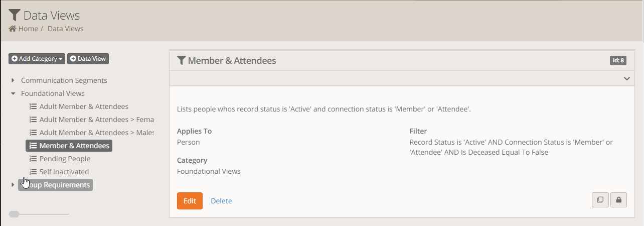The height and width of the screenshot is (226, 644).
Task: Click the list icon beside Adult Member & Attendees
Action: [x=33, y=106]
